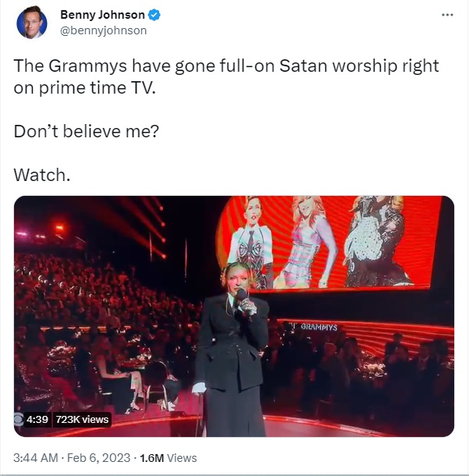
Task: Open the three-dot more options menu
Action: pyautogui.click(x=447, y=15)
